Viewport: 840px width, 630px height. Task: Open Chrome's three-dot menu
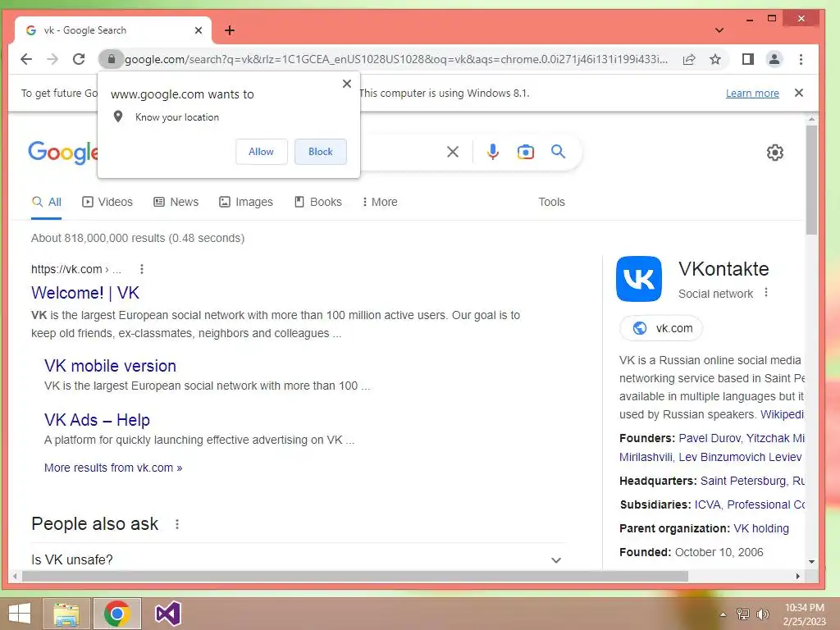801,59
